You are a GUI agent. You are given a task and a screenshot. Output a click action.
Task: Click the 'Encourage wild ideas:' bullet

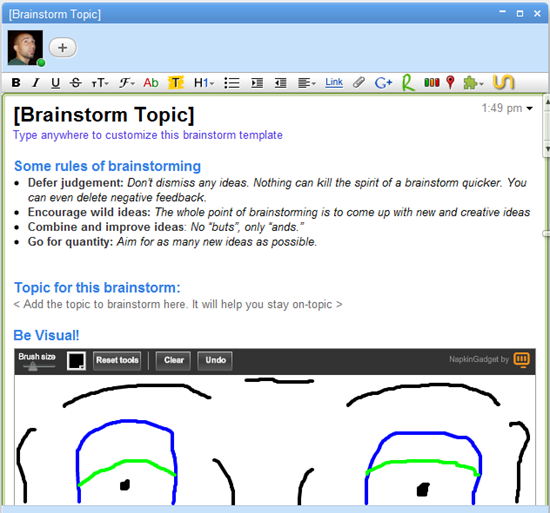(x=89, y=212)
